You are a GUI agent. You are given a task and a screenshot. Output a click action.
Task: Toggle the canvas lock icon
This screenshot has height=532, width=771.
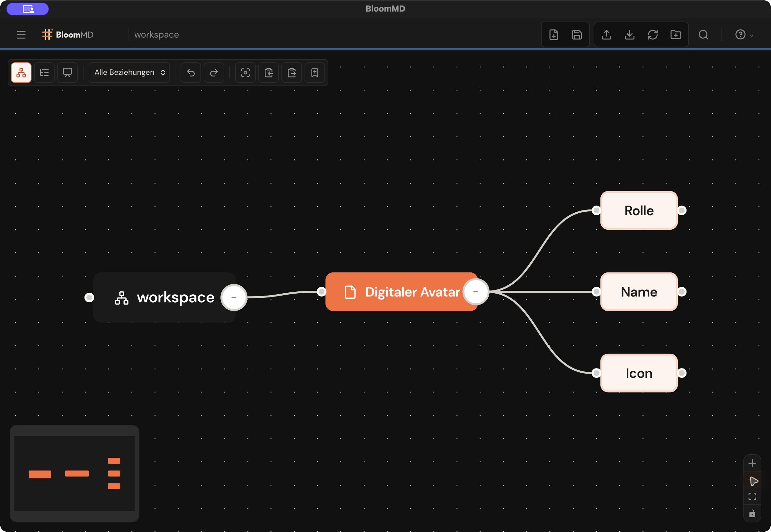point(752,514)
